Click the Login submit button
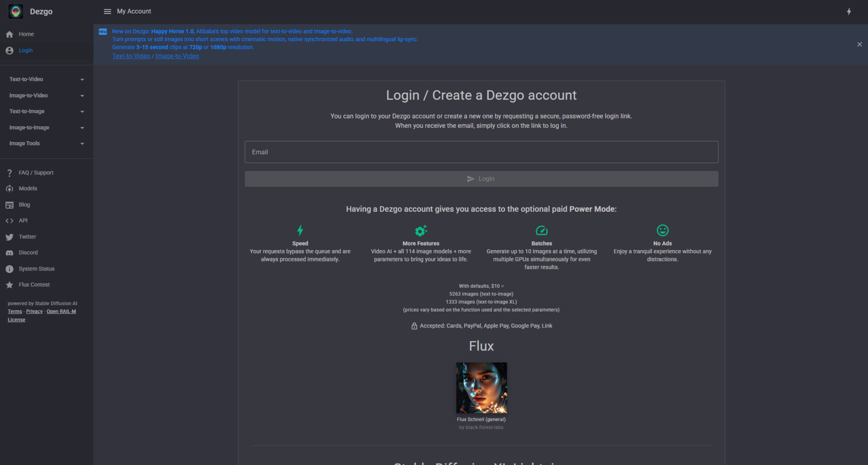Screen dimensions: 868x465 481,179
